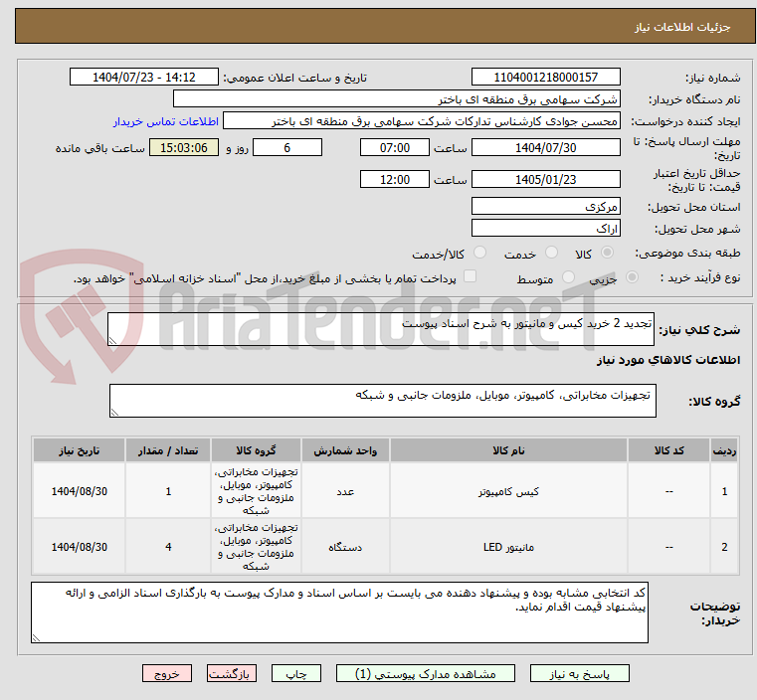Image resolution: width=757 pixels, height=700 pixels.
Task: Click date 1404/08/30 in کیس کامپیوتر row
Action: pos(80,491)
